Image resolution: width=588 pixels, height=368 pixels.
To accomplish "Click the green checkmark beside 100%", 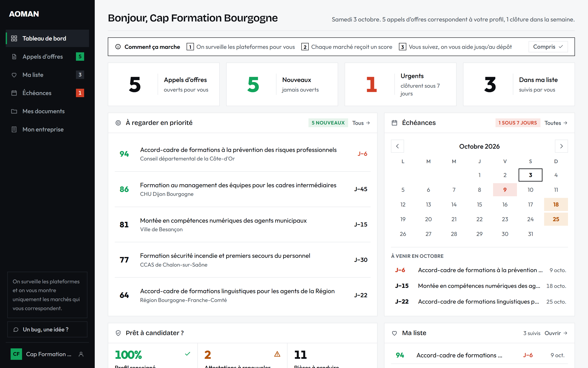I will 188,354.
